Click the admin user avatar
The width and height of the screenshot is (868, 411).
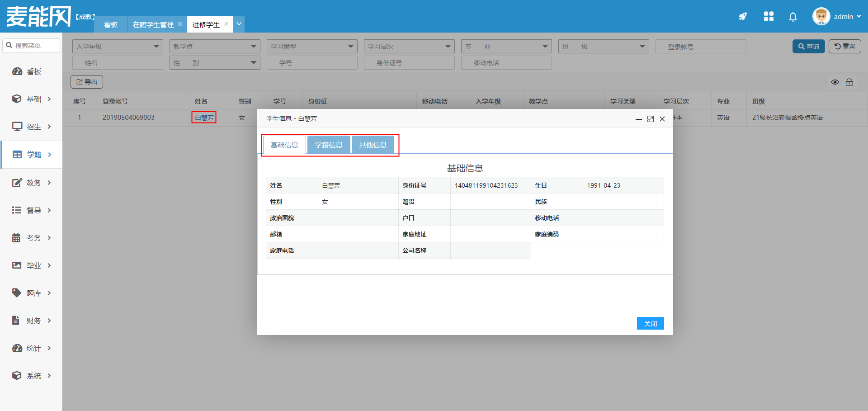point(821,17)
